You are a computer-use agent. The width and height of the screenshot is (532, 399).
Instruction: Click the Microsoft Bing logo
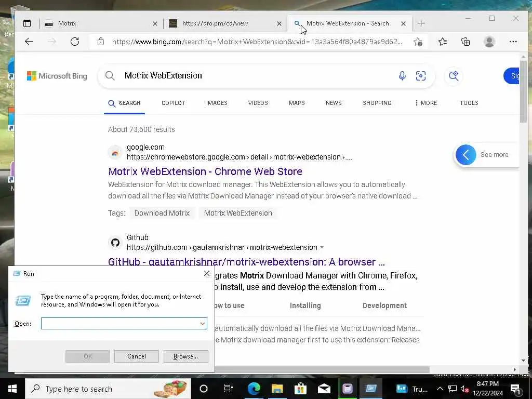57,76
